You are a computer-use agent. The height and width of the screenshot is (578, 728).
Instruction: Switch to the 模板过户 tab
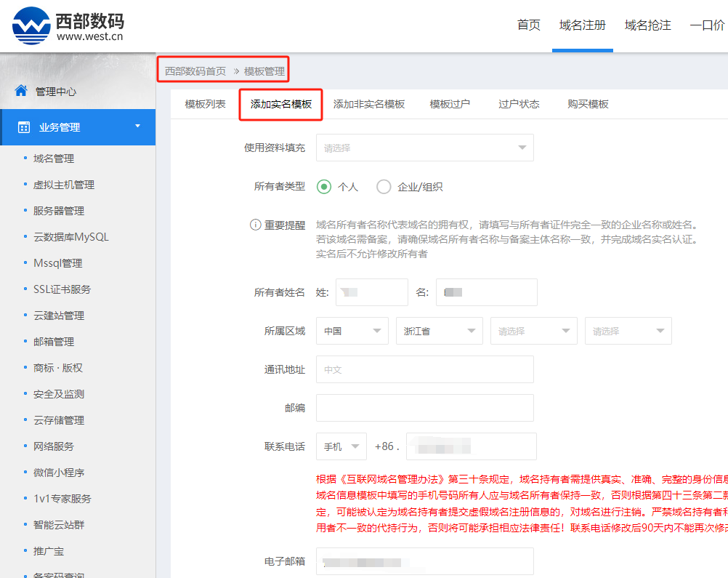450,104
